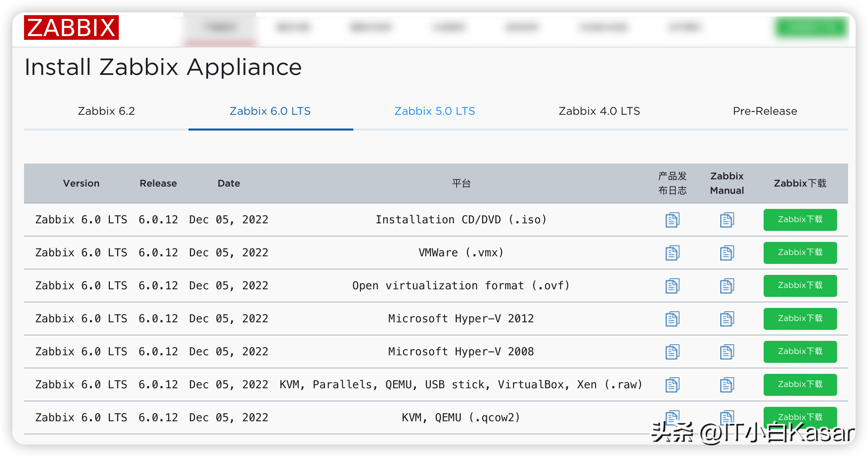Switch to the Zabbix 6.2 tab
This screenshot has width=868, height=457.
coord(106,111)
